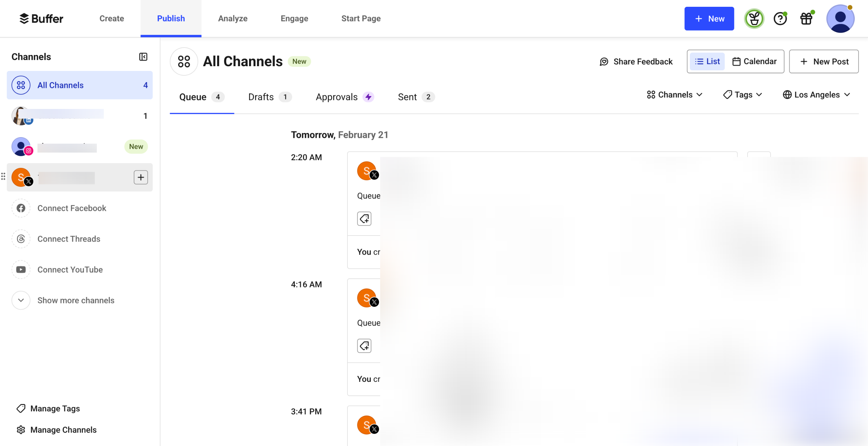Viewport: 868px width, 446px height.
Task: Add tag to 4:16 AM post
Action: coord(364,346)
